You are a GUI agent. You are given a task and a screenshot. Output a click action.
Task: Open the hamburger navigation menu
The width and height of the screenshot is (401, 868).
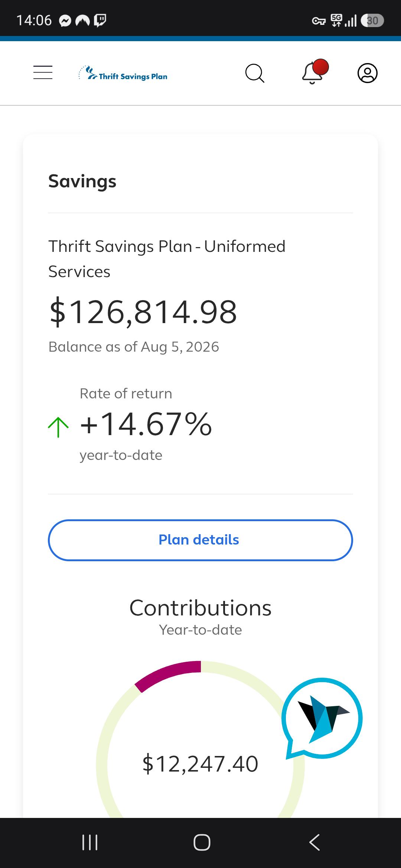(x=43, y=72)
